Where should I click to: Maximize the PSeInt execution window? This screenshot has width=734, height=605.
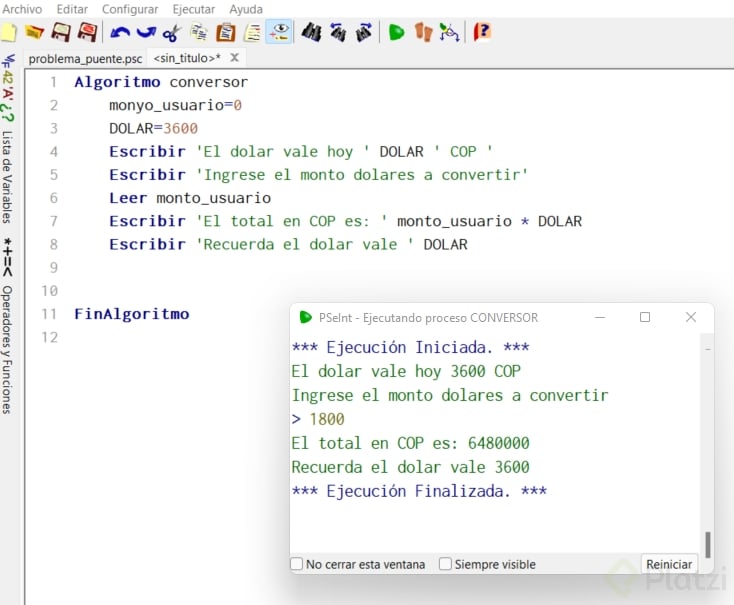645,317
